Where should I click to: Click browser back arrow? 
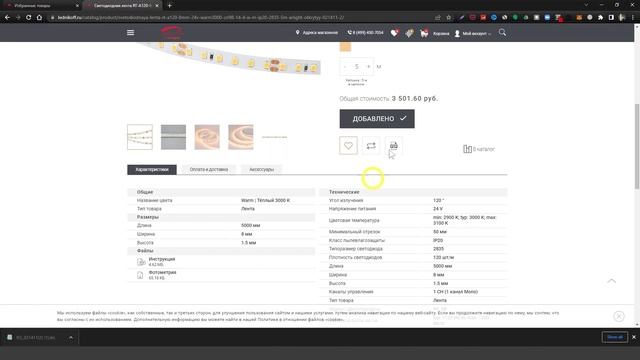point(7,18)
